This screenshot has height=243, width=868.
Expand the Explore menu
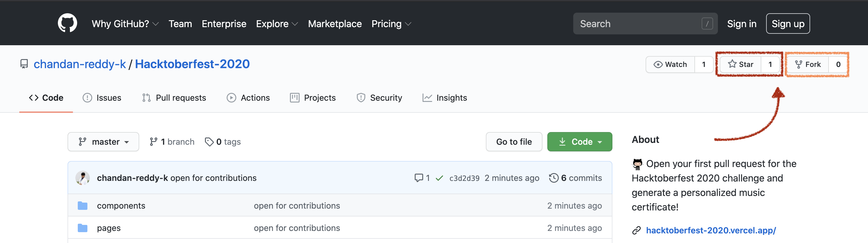point(277,24)
